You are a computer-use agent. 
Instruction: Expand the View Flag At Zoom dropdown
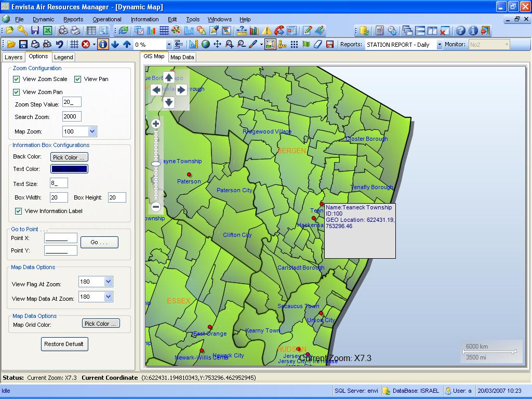click(x=108, y=281)
